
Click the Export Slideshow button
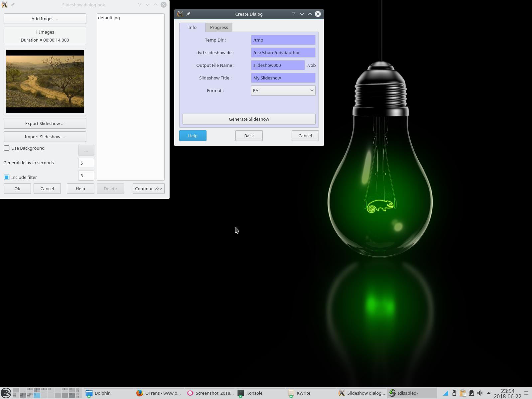coord(45,123)
